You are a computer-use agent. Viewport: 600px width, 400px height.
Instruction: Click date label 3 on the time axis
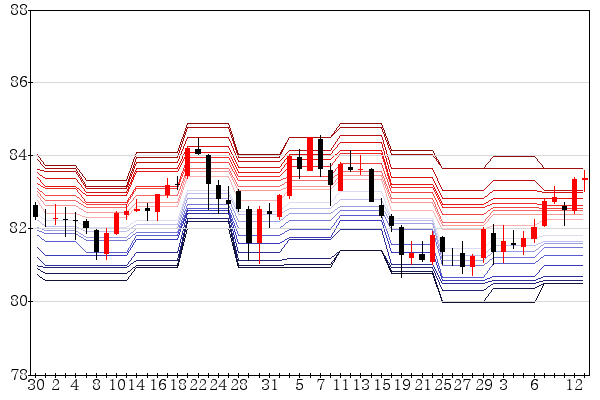504,385
